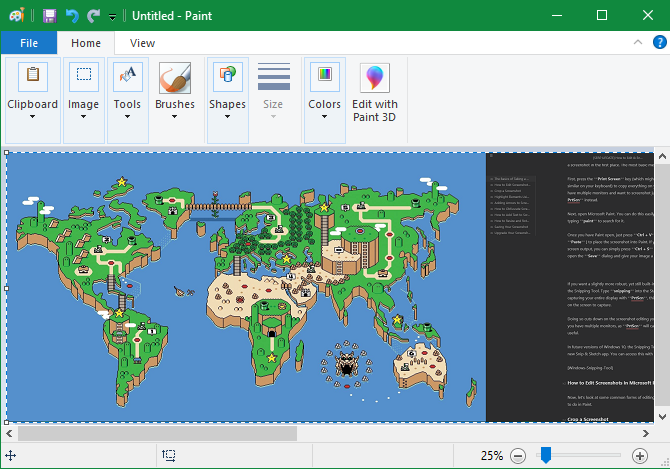Select the Brushes paintbrush icon
Screen dimensions: 670x469
click(175, 77)
